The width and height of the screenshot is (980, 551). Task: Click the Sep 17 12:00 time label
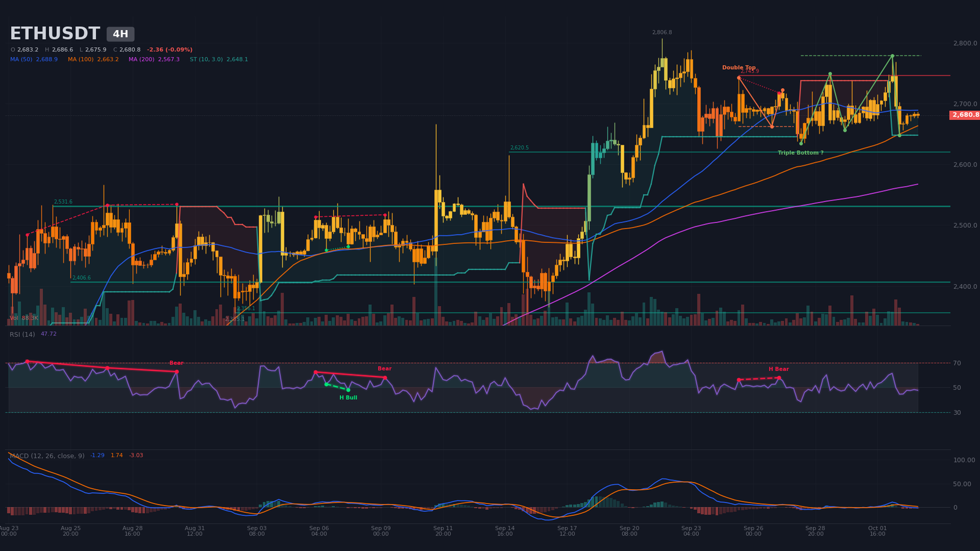pyautogui.click(x=567, y=531)
